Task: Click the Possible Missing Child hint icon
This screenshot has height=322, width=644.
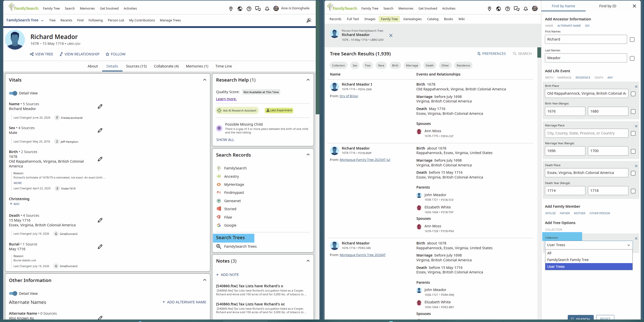Action: pyautogui.click(x=219, y=128)
